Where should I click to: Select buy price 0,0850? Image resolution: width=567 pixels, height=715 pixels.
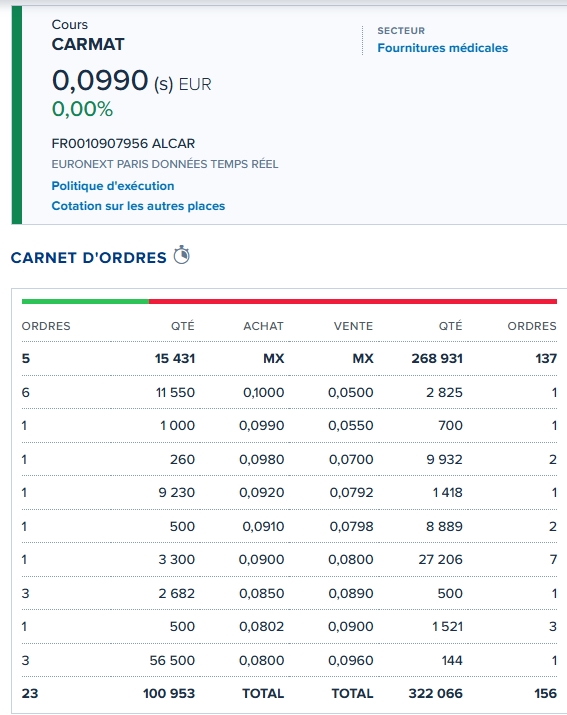[x=262, y=593]
